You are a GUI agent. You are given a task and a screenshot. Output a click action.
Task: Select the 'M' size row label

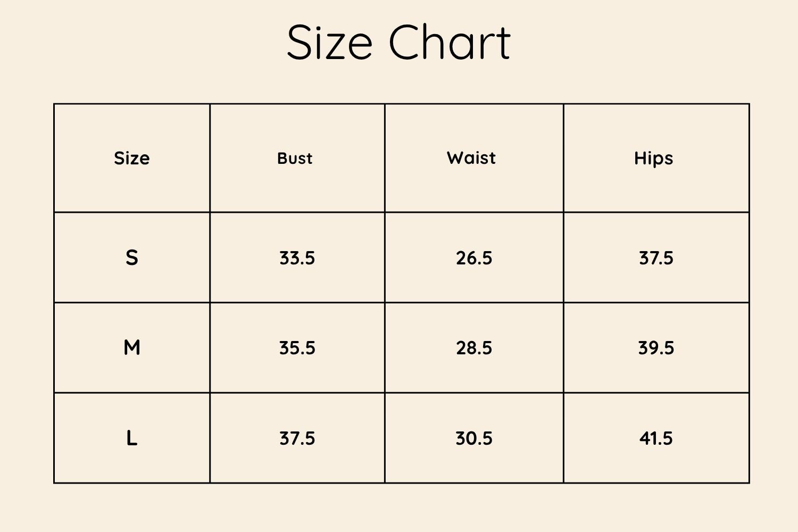click(x=132, y=348)
